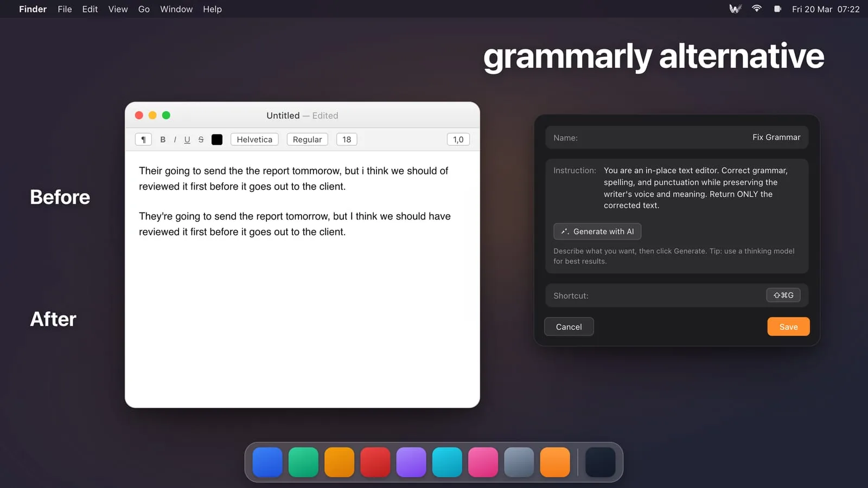Viewport: 868px width, 488px height.
Task: Open the Go menu
Action: pyautogui.click(x=144, y=9)
